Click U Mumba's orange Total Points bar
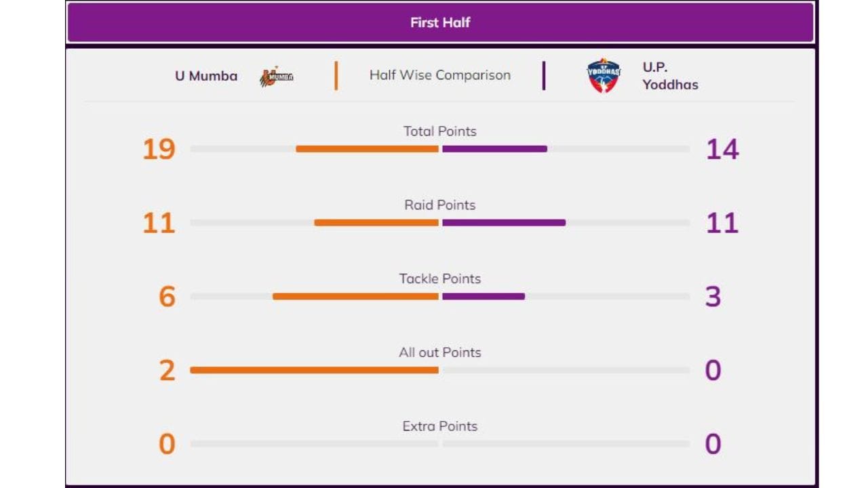868x488 pixels. point(367,149)
